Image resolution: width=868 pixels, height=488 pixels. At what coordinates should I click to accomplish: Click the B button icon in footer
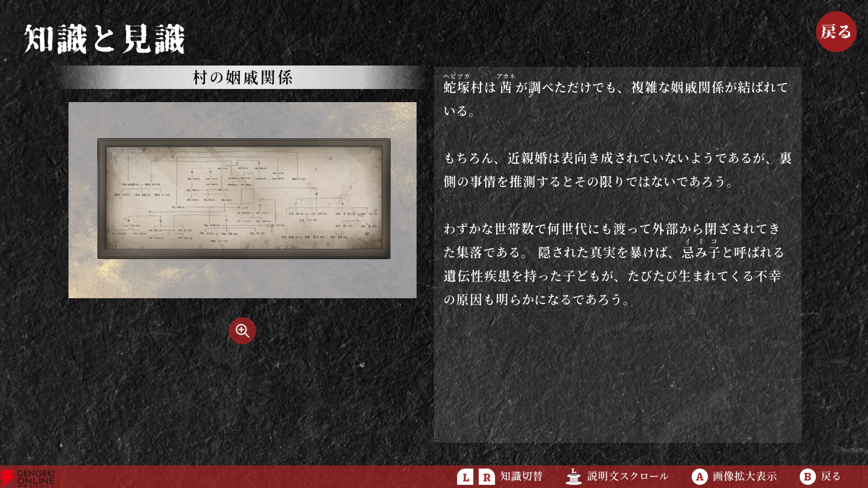pyautogui.click(x=807, y=477)
